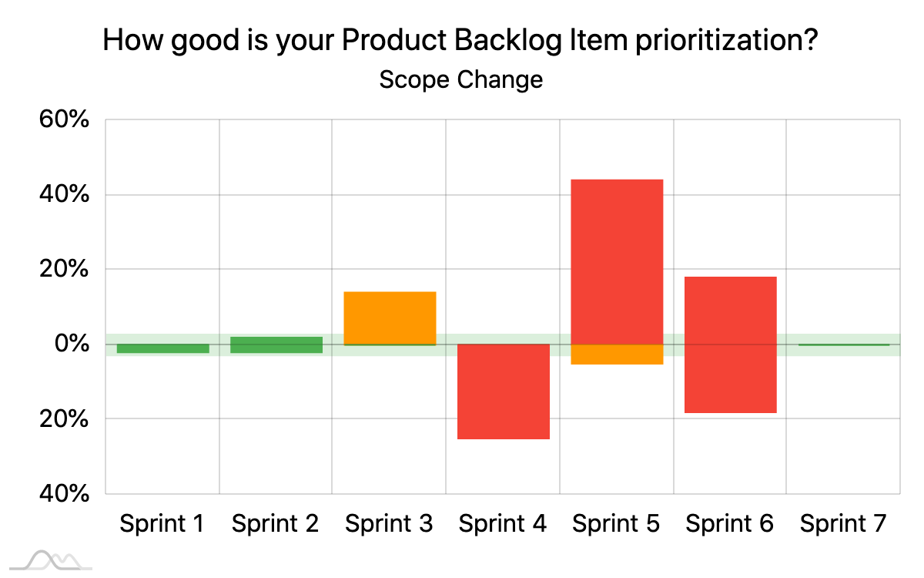Image resolution: width=924 pixels, height=578 pixels.
Task: Select the small orange bar for Sprint 5
Action: [x=617, y=354]
